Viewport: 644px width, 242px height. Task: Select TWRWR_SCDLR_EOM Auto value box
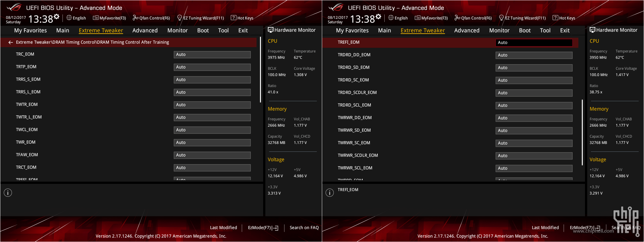[534, 156]
